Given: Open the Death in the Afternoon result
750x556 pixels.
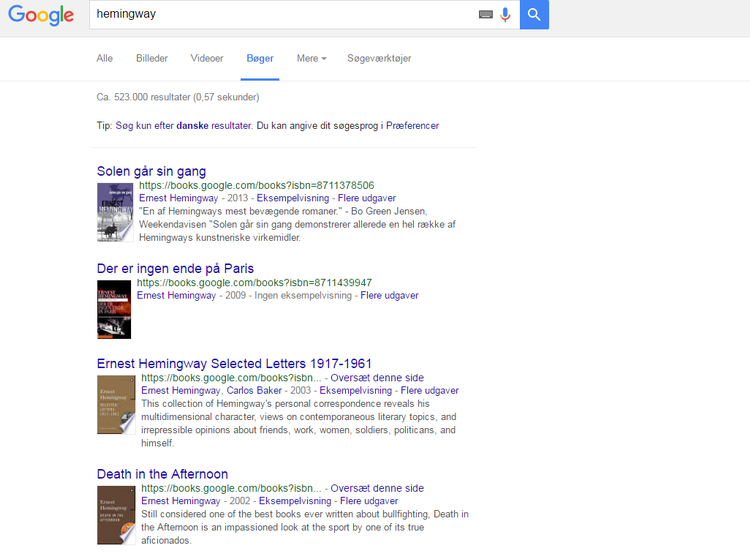Looking at the screenshot, I should tap(162, 474).
